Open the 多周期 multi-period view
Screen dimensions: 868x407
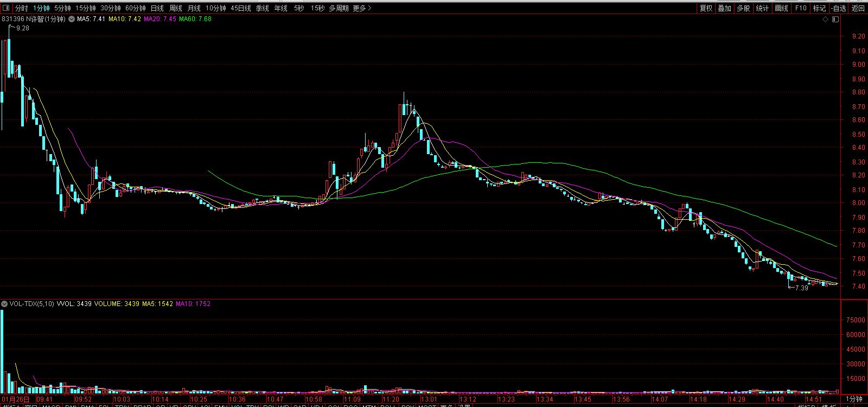(339, 8)
